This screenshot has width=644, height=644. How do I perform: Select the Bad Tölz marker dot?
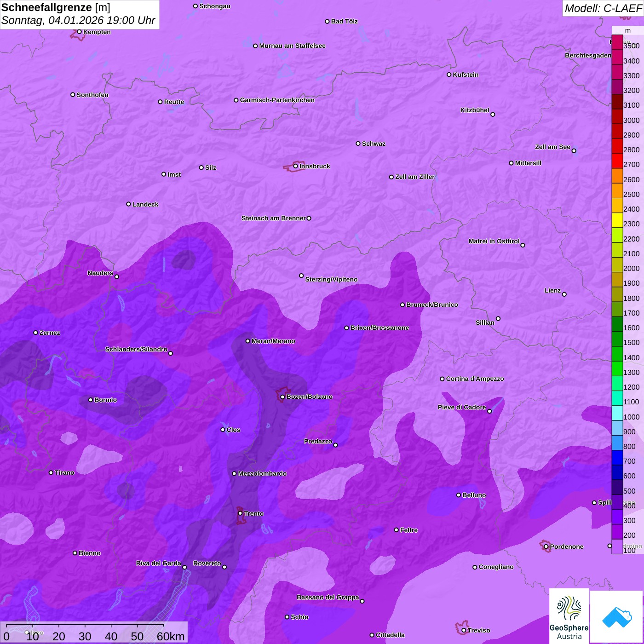click(x=328, y=21)
